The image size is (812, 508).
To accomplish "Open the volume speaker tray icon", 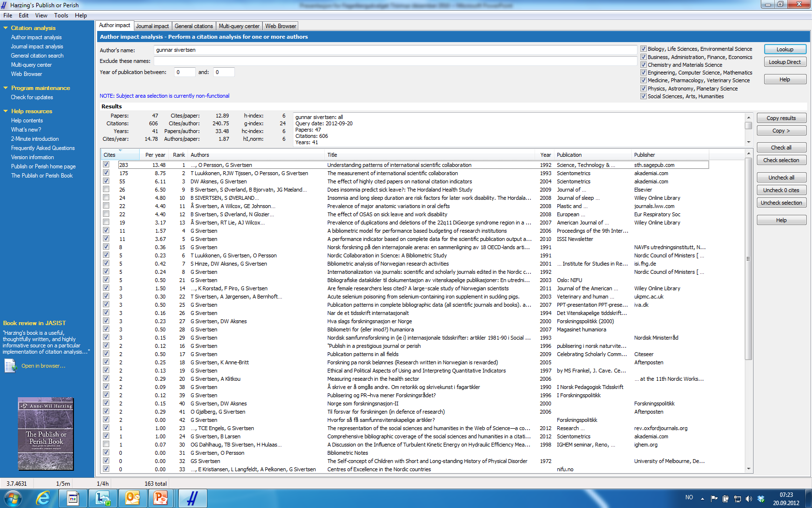I will pos(749,498).
